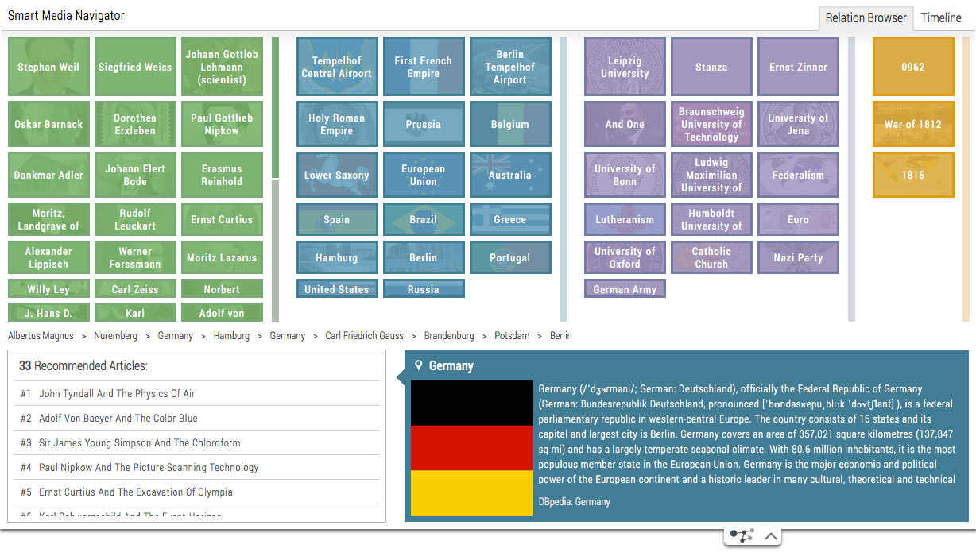Open the War of 1812 tile
The image size is (976, 560).
click(912, 124)
